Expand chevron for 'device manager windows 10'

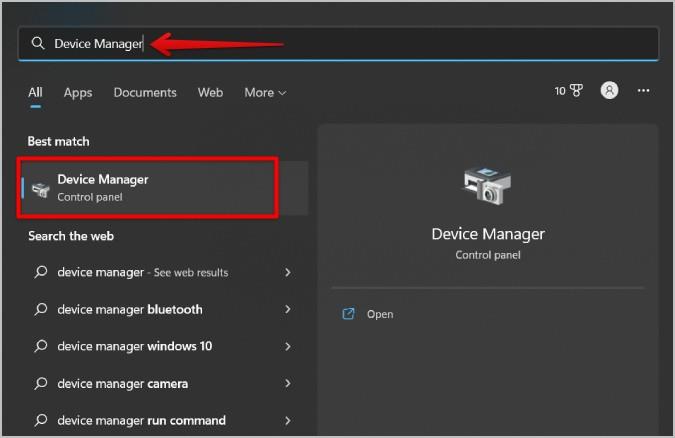288,346
